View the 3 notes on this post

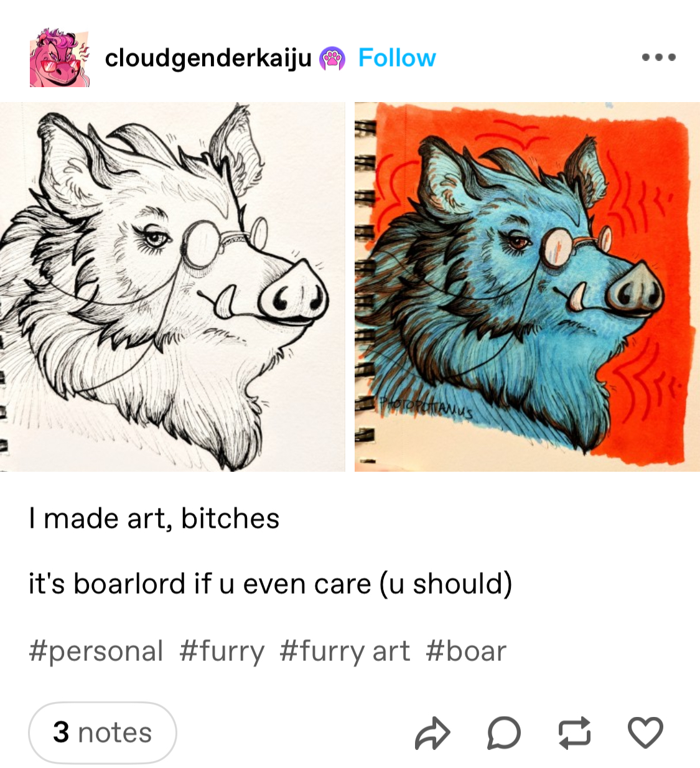[103, 733]
